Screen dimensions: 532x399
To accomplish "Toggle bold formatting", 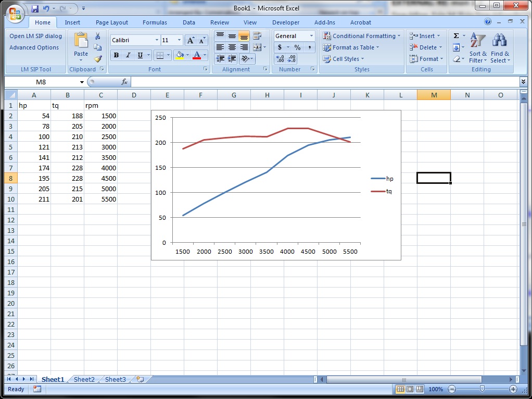I will click(116, 55).
